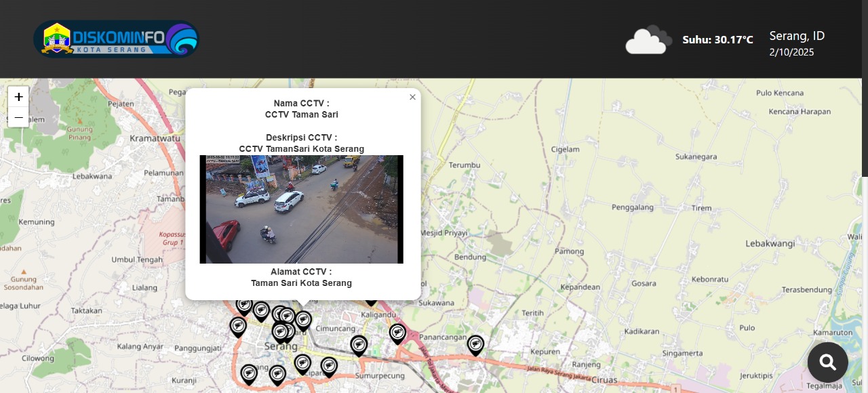868x393 pixels.
Task: Click the Suhu 30.17°C temperature reading
Action: click(x=717, y=40)
